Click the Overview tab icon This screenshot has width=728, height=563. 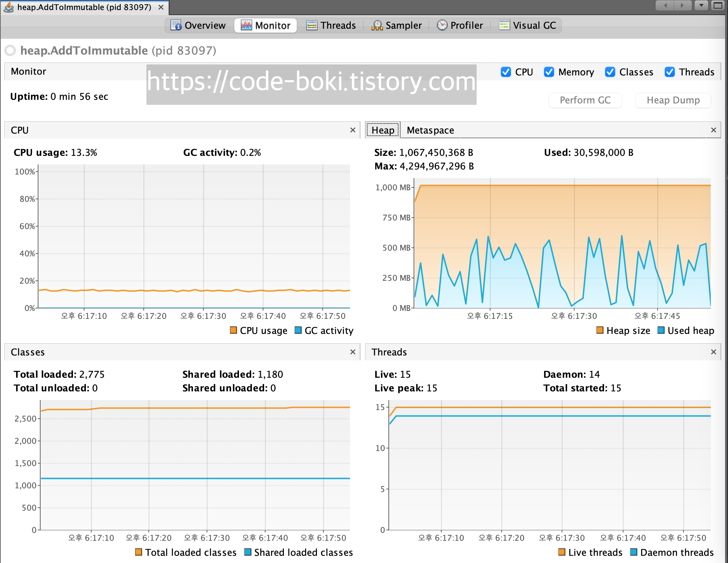coord(176,25)
